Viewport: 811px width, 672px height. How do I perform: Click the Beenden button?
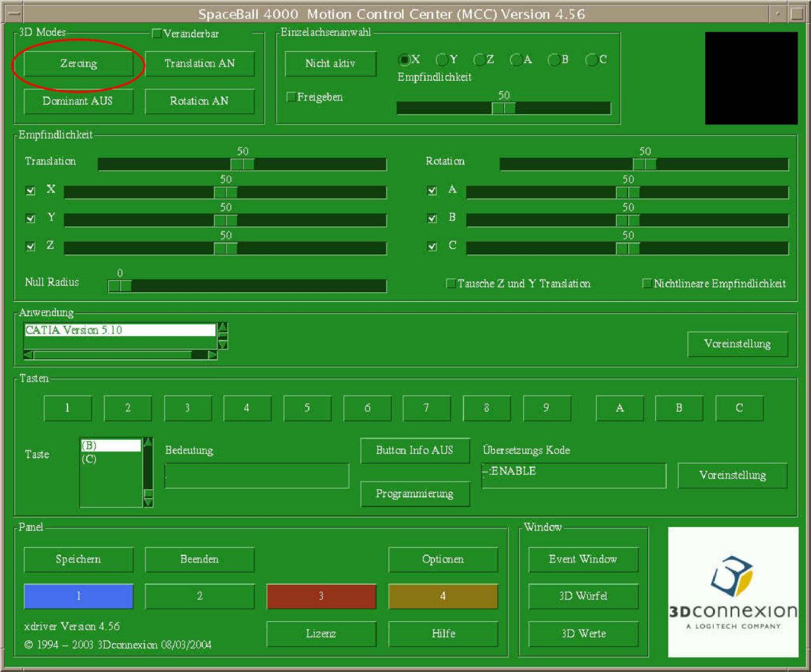coord(199,559)
